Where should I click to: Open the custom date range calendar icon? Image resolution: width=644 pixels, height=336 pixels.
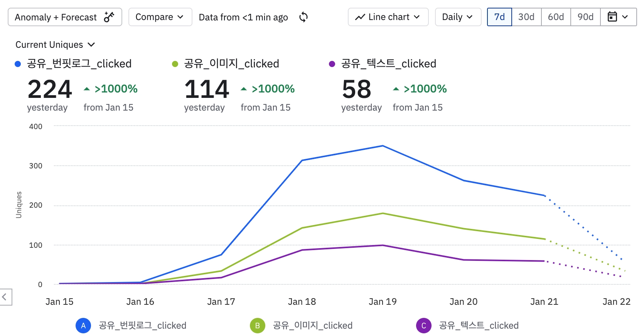pos(612,17)
